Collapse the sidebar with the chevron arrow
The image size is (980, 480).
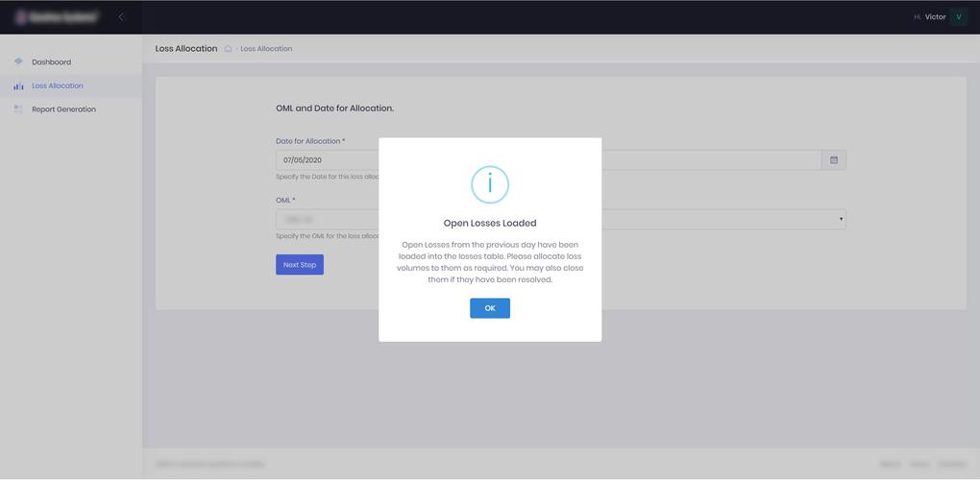click(121, 16)
